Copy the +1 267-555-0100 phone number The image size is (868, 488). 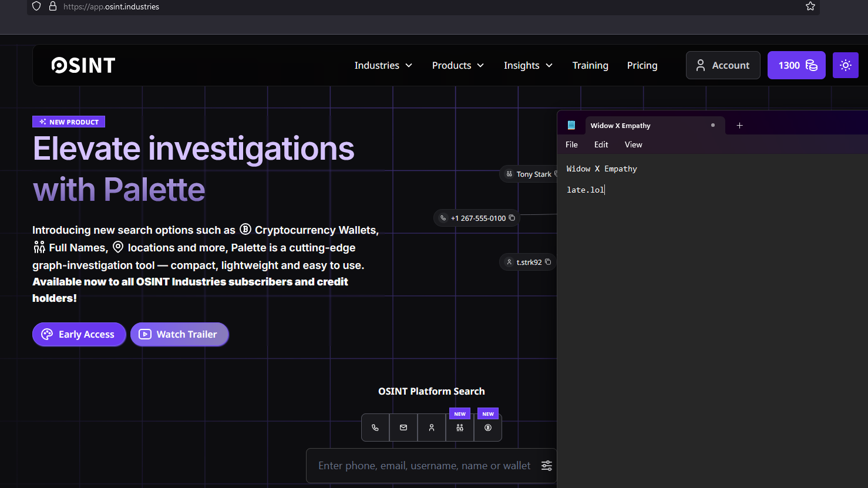tap(512, 218)
